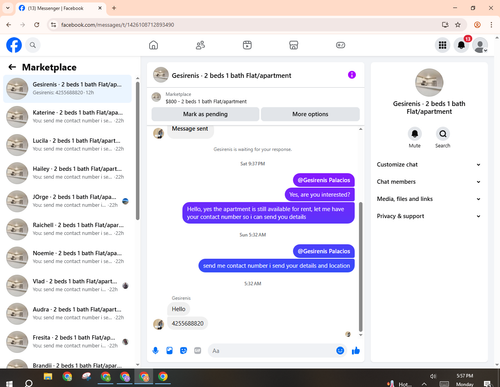Search in conversation with magnifier icon
The height and width of the screenshot is (387, 500).
click(x=443, y=134)
